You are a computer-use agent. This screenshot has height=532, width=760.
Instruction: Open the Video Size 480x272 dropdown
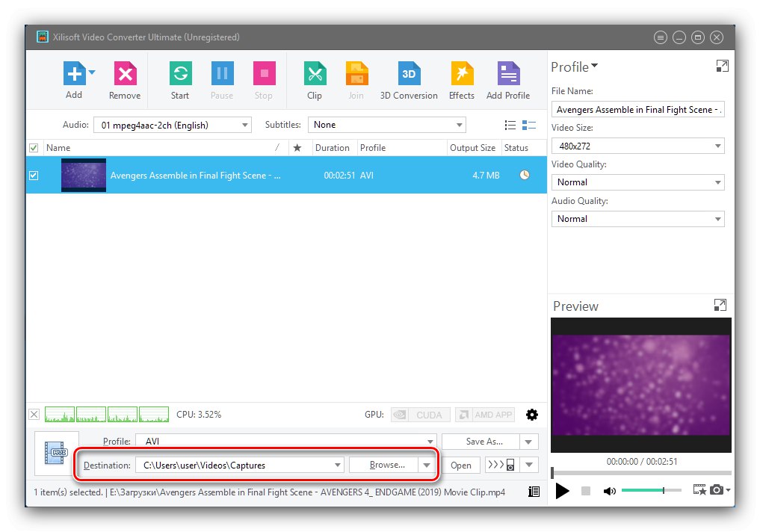[638, 146]
